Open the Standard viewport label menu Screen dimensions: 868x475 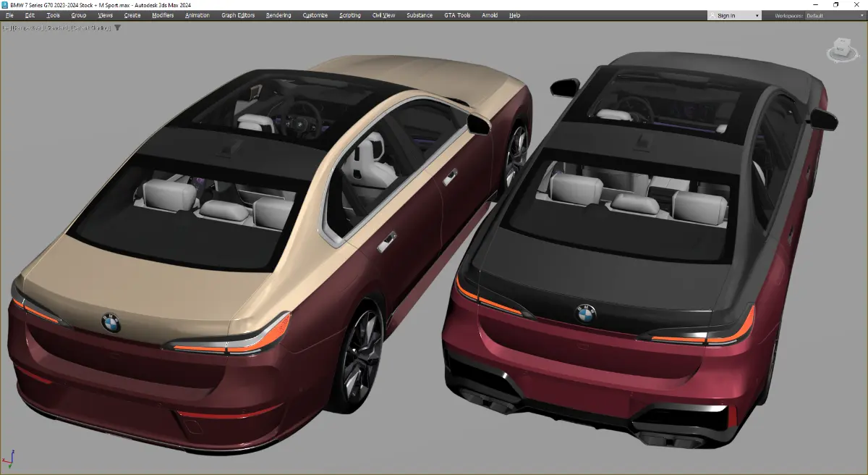point(57,28)
